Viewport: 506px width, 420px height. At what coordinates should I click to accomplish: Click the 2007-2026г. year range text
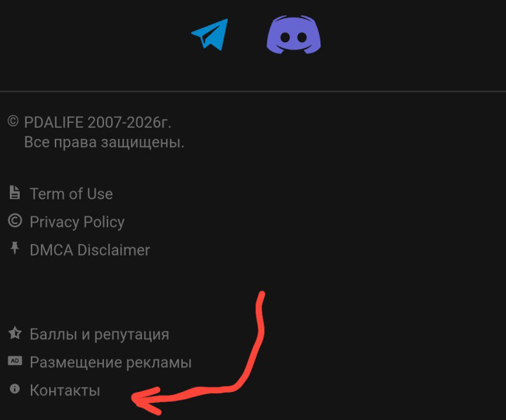tap(129, 122)
